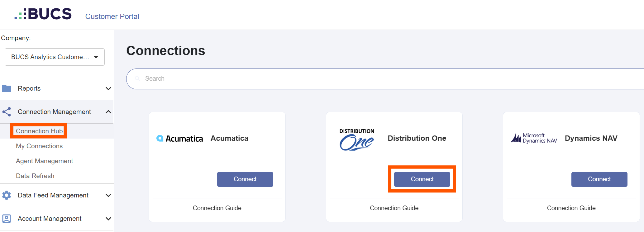Click the Connection Management share icon
Viewport: 644px width, 232px height.
click(7, 112)
